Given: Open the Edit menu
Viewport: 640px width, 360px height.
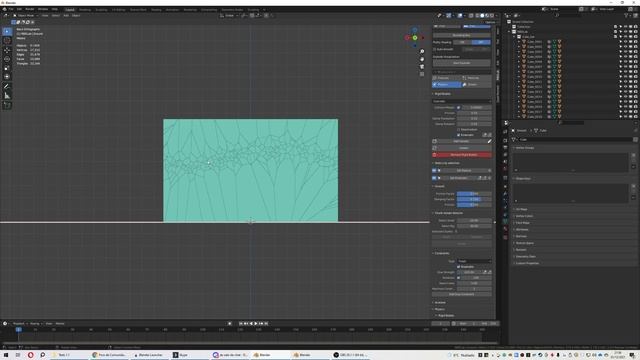Looking at the screenshot, I should pyautogui.click(x=19, y=9).
